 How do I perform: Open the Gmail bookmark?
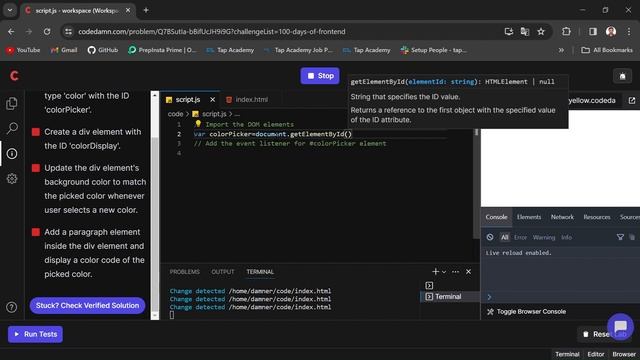click(x=64, y=50)
